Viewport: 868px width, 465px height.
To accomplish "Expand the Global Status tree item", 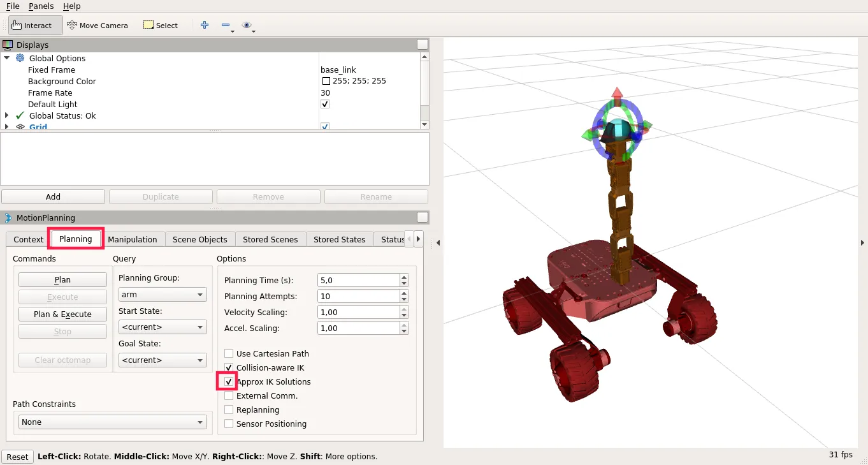I will [7, 116].
